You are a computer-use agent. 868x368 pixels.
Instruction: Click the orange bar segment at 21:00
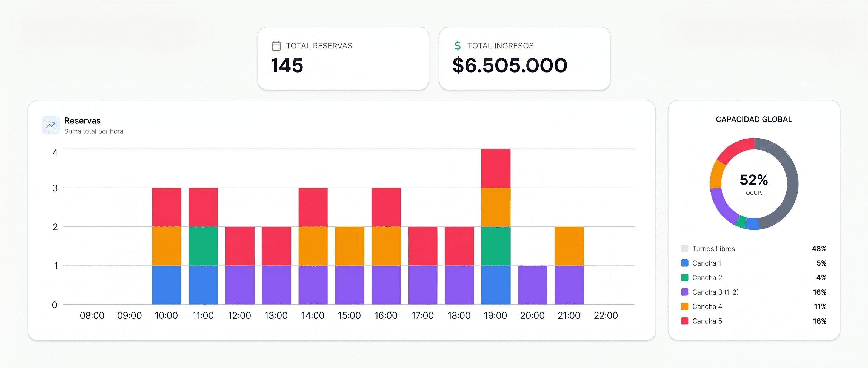click(569, 246)
